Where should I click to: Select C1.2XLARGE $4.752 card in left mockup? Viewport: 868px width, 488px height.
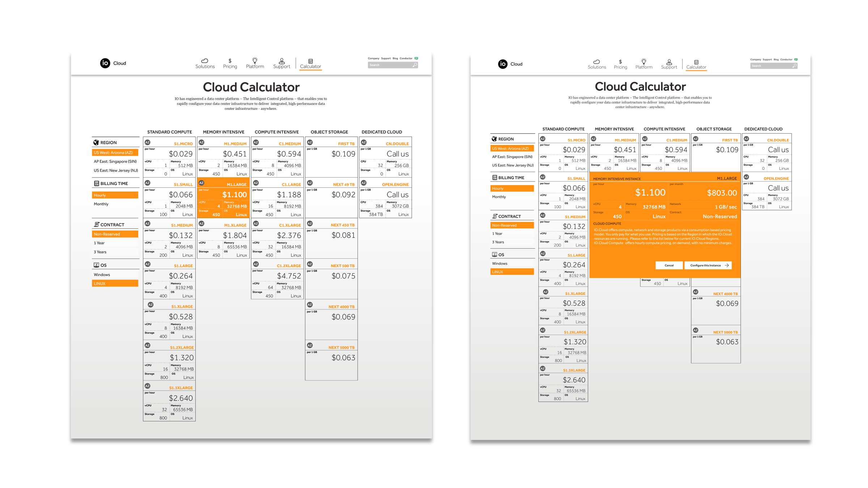(277, 279)
